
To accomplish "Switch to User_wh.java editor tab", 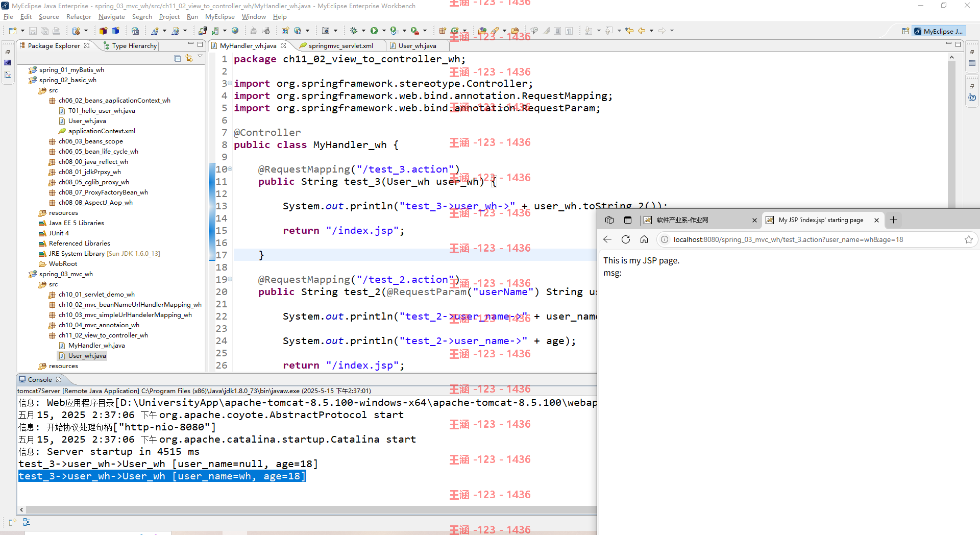I will coord(417,45).
